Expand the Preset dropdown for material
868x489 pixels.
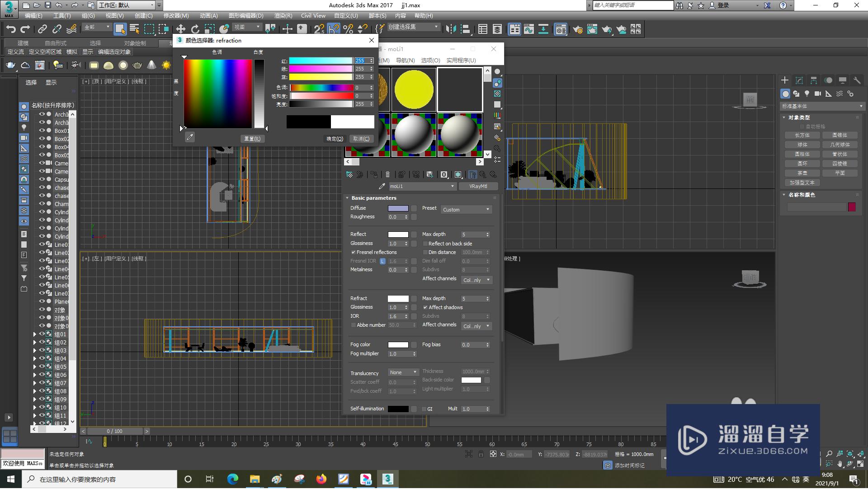point(467,209)
